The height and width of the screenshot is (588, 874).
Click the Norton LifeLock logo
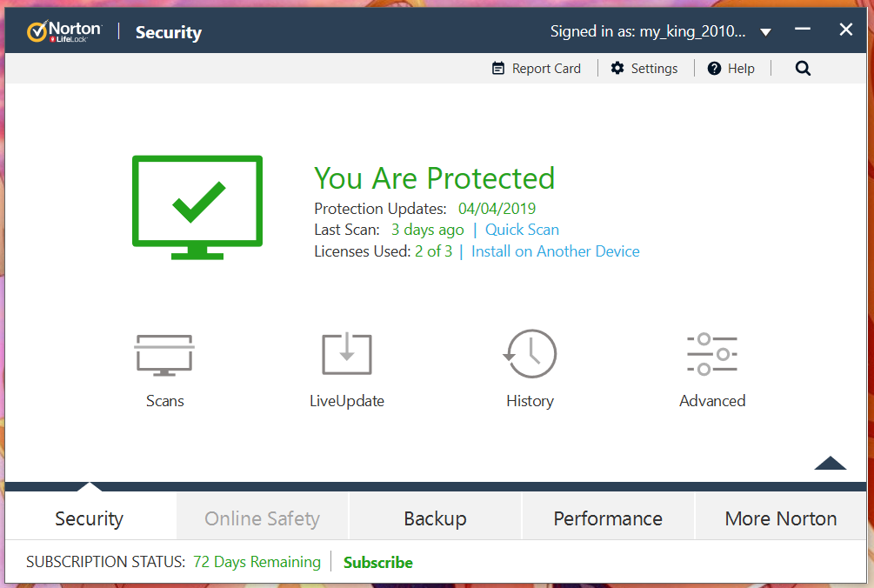tap(64, 32)
